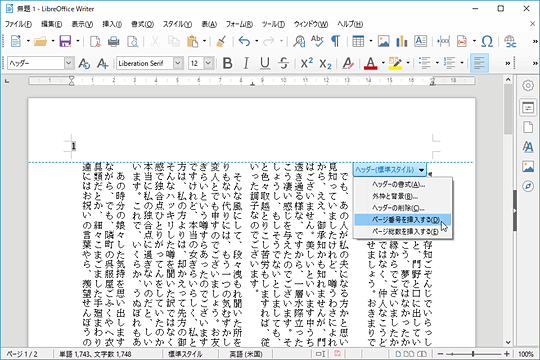This screenshot has width=540, height=360.
Task: Select the Clone Formatting paintbrush
Action: (x=220, y=41)
